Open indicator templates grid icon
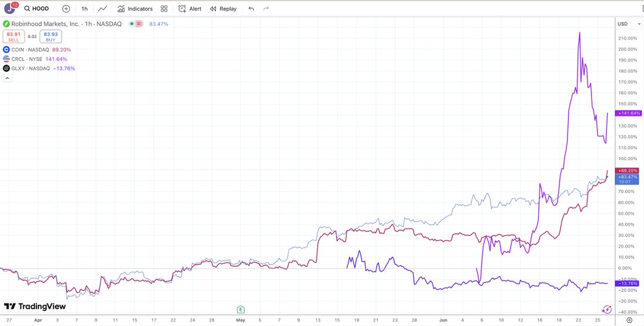The height and width of the screenshot is (326, 644). pyautogui.click(x=164, y=9)
